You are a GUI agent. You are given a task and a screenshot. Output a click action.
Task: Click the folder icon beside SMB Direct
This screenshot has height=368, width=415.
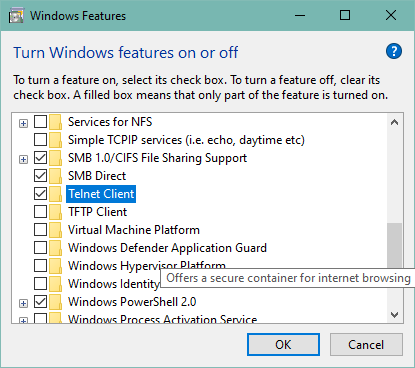[x=55, y=176]
